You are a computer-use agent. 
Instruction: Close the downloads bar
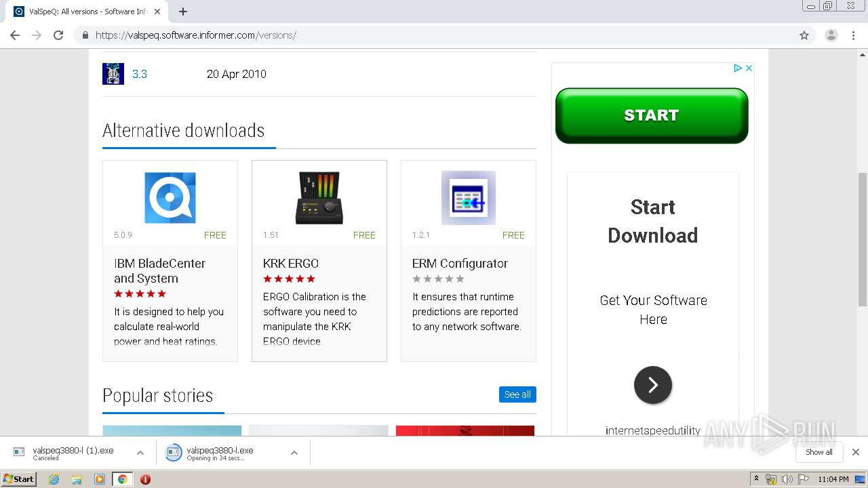click(x=856, y=452)
